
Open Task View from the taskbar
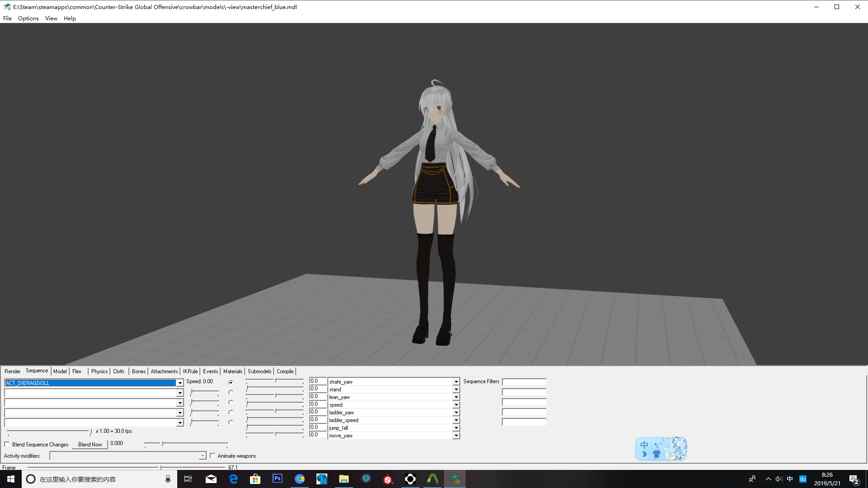click(188, 479)
